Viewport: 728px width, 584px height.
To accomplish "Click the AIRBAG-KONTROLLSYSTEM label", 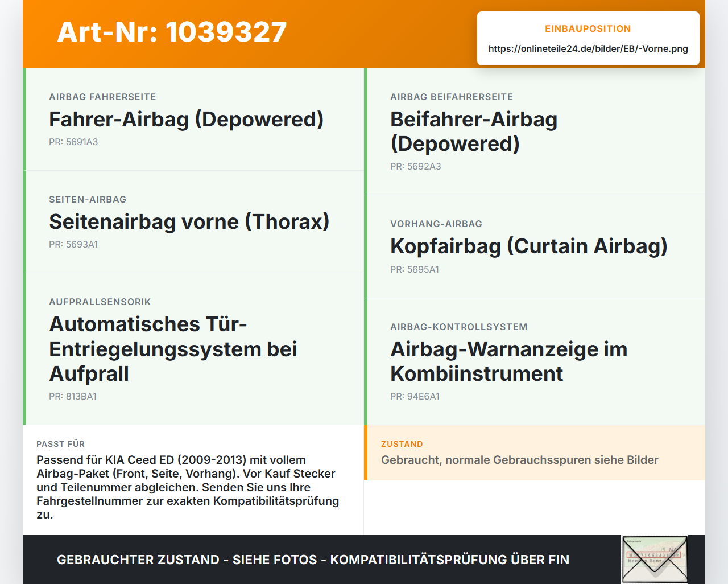I will pos(459,327).
